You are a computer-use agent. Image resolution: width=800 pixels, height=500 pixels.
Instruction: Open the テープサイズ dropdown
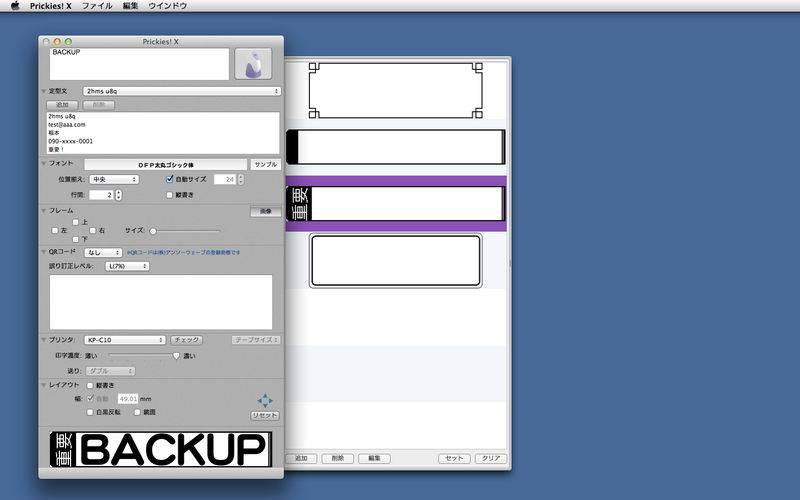click(x=256, y=340)
